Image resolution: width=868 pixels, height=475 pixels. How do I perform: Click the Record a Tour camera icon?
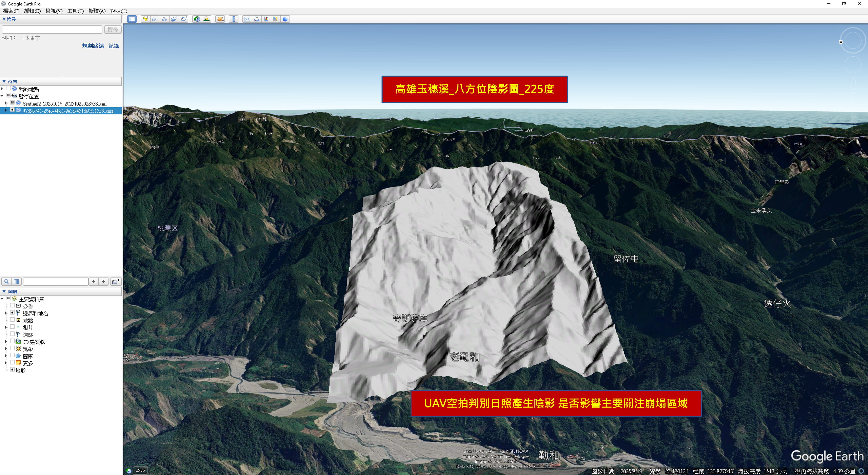tap(184, 19)
